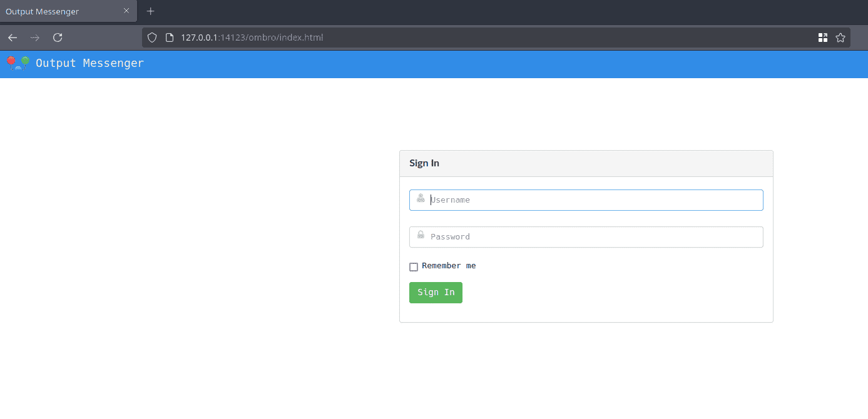Click the Remember me label text
This screenshot has height=419, width=868.
[449, 266]
